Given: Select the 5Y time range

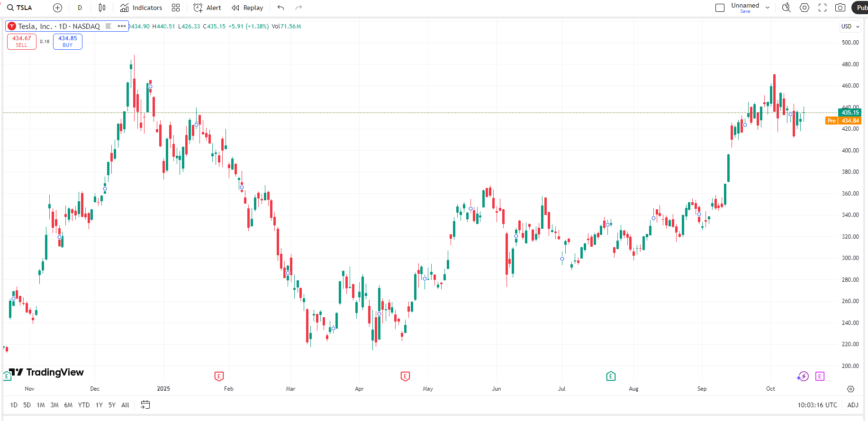Looking at the screenshot, I should (112, 405).
